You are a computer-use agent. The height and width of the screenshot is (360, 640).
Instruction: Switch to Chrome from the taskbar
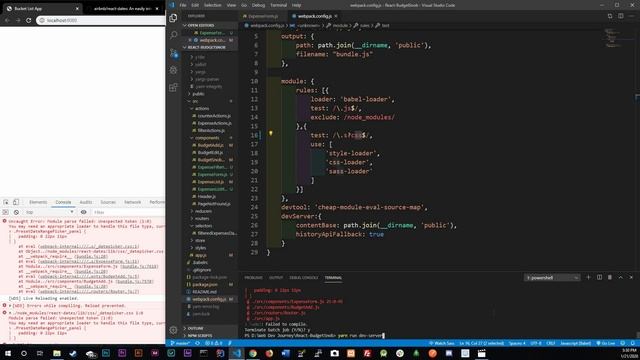coord(253,353)
